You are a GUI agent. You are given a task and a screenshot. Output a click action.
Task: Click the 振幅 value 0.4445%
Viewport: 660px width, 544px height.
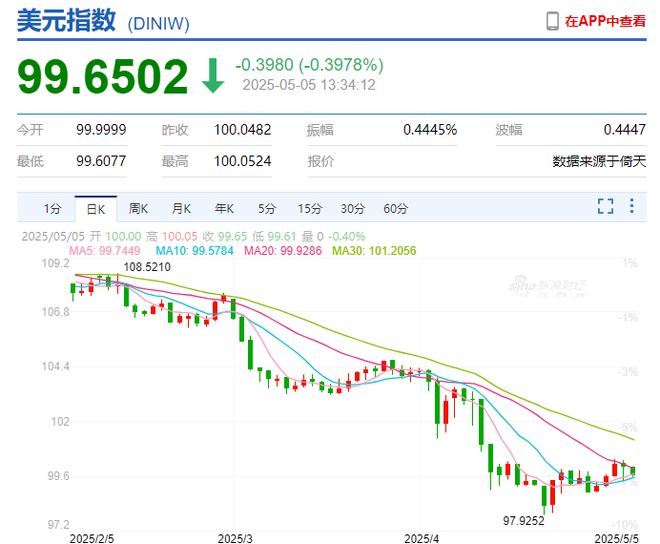(430, 130)
